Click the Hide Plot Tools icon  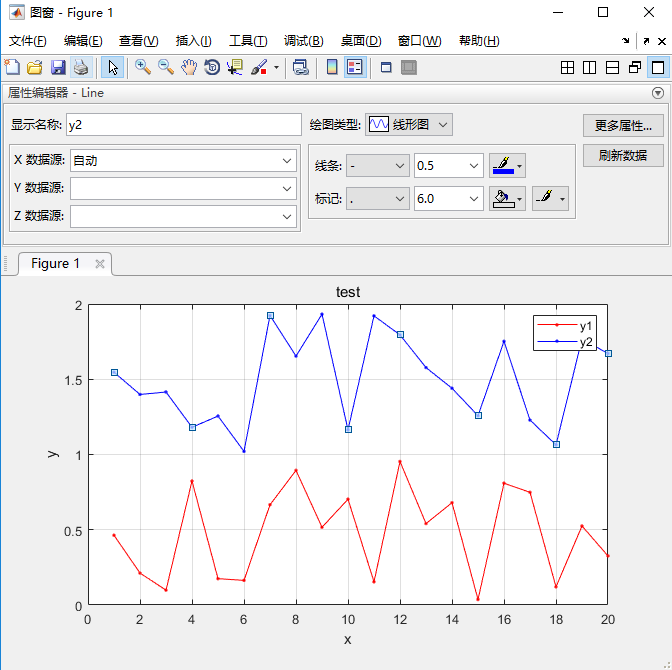[386, 67]
